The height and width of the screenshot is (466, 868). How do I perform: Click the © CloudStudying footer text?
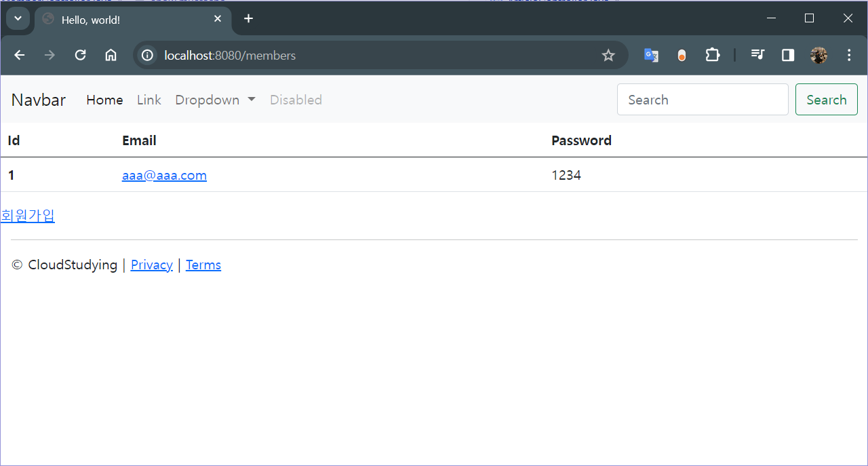[x=64, y=265]
